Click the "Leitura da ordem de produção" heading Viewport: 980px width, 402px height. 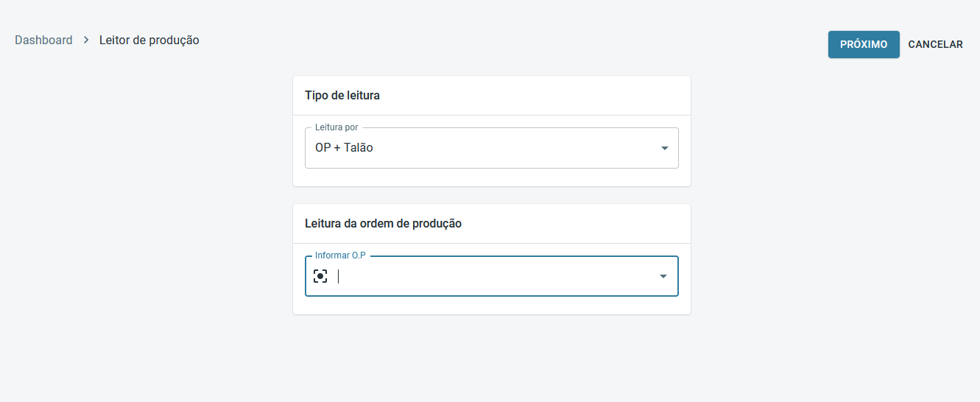point(384,223)
